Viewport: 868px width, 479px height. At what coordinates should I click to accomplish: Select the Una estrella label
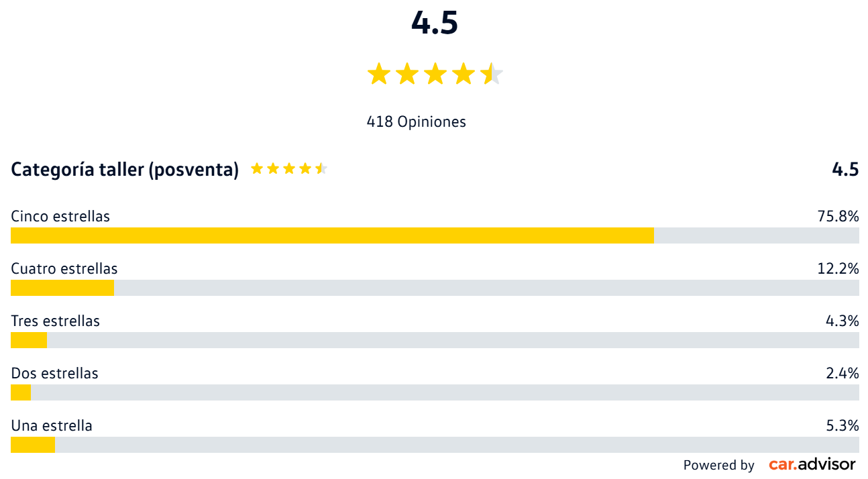pos(52,426)
